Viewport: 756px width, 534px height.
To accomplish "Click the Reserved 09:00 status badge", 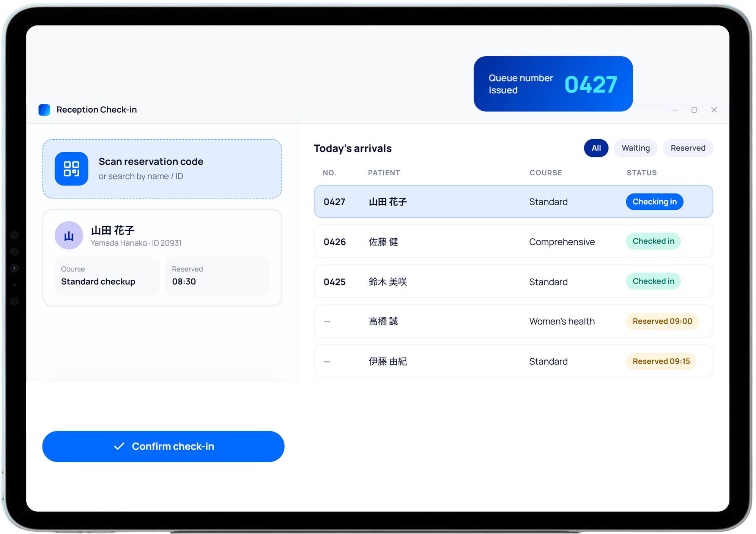I will [x=662, y=321].
